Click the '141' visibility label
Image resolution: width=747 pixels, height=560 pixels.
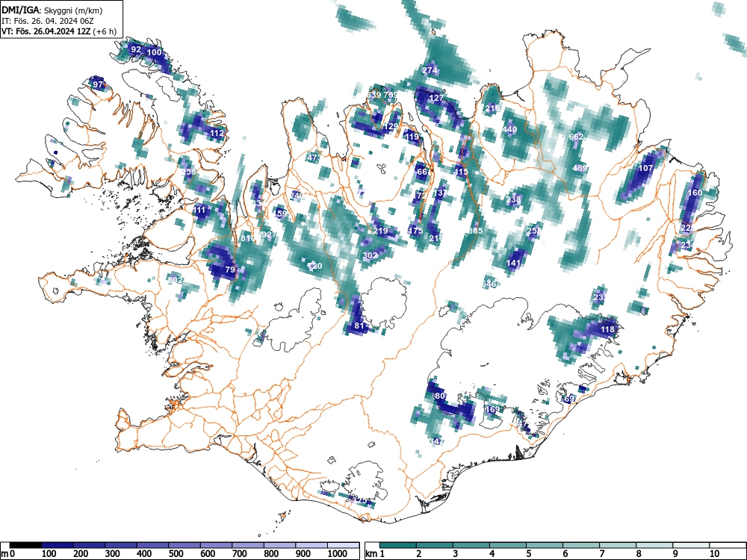coord(513,262)
